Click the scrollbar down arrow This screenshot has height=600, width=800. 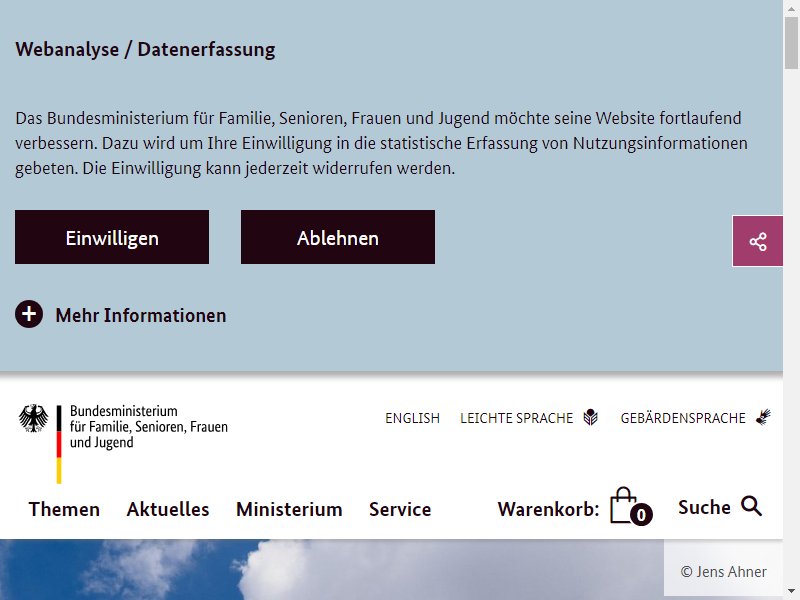pyautogui.click(x=791, y=592)
